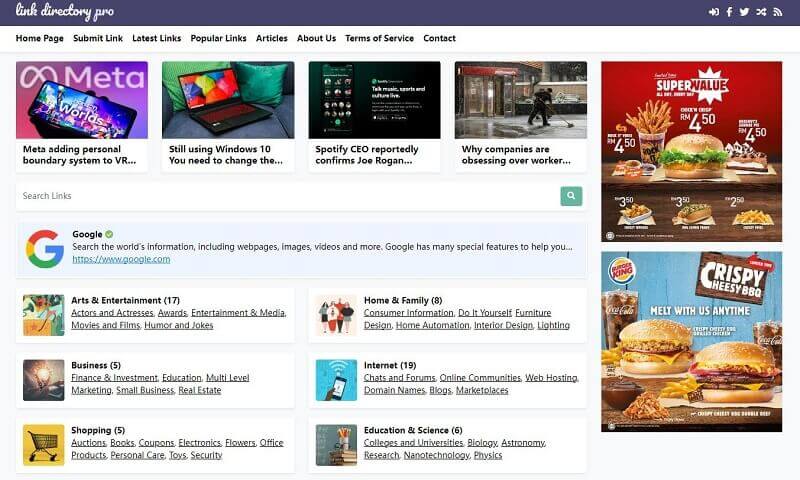The width and height of the screenshot is (800, 480).
Task: Open Business (5) category heading
Action: [x=96, y=365]
